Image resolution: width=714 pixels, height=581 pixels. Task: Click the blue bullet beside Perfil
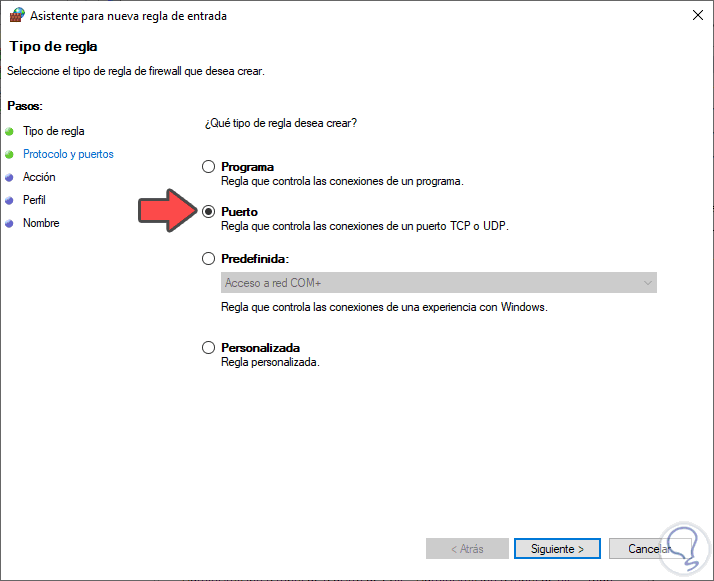pyautogui.click(x=10, y=201)
